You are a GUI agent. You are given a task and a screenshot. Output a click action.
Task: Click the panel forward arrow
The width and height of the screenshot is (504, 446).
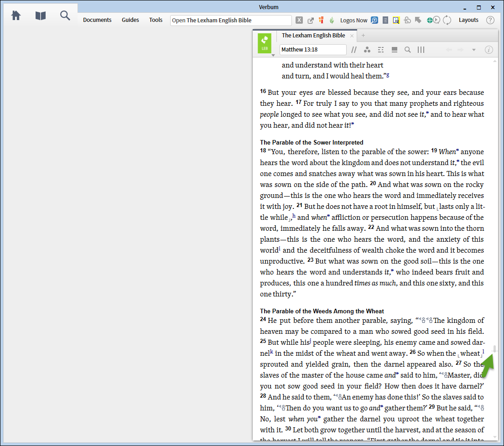click(x=461, y=50)
